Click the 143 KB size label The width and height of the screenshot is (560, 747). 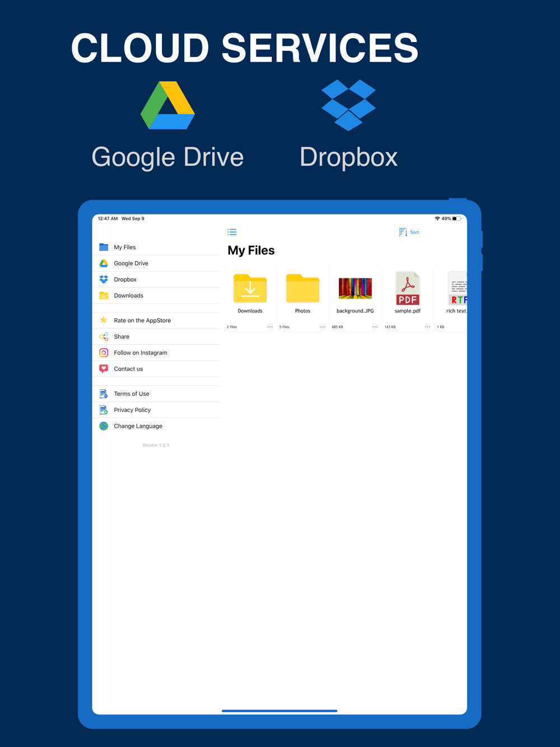pos(390,327)
